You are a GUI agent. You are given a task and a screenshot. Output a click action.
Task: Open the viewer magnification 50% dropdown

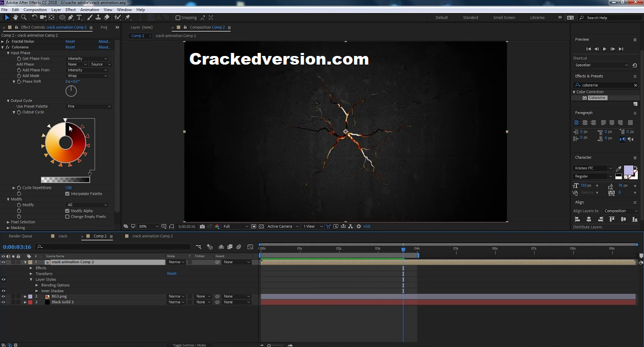pyautogui.click(x=149, y=226)
